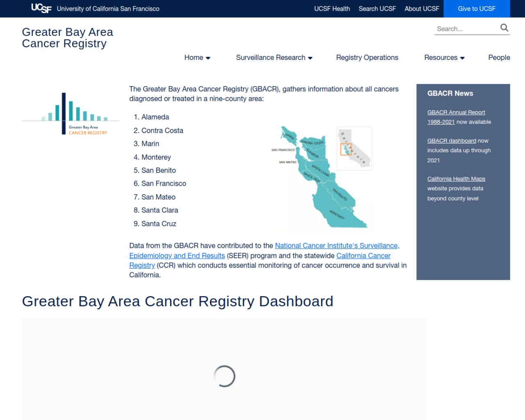Viewport: 525px width, 420px height.
Task: Open the Surveillance Research menu item
Action: click(x=271, y=58)
